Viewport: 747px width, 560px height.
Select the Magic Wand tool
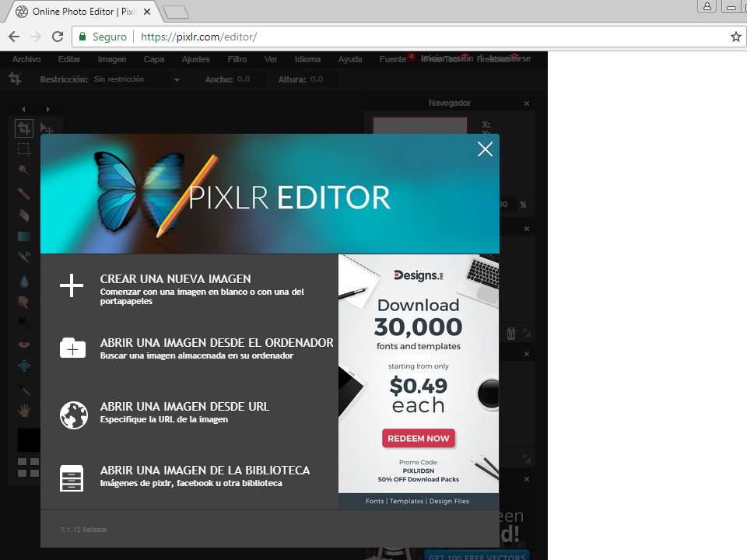coord(23,170)
